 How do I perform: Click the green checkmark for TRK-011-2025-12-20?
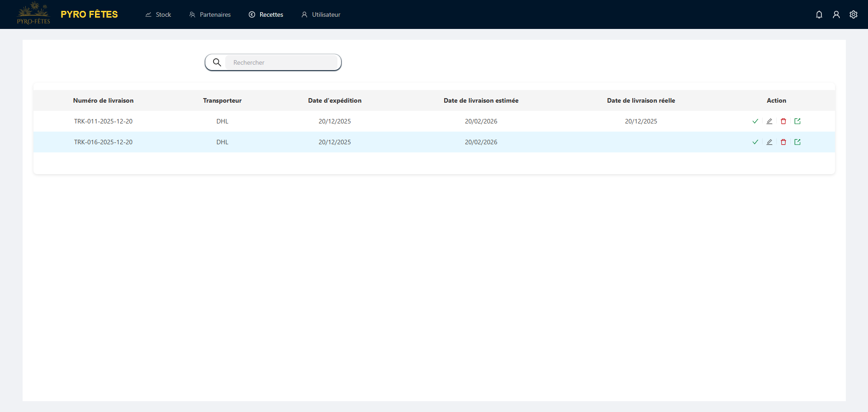[755, 121]
